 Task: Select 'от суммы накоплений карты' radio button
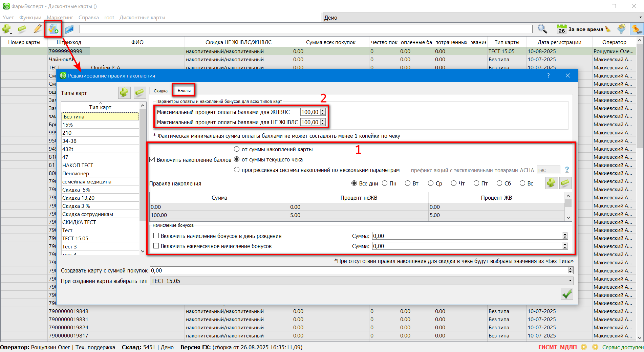(237, 149)
